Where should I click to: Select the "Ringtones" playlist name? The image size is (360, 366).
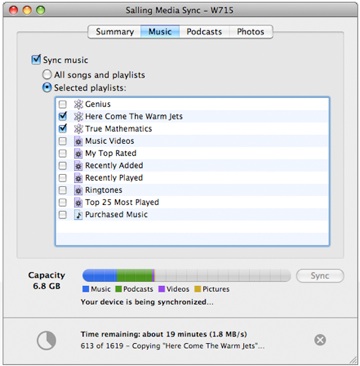click(104, 190)
